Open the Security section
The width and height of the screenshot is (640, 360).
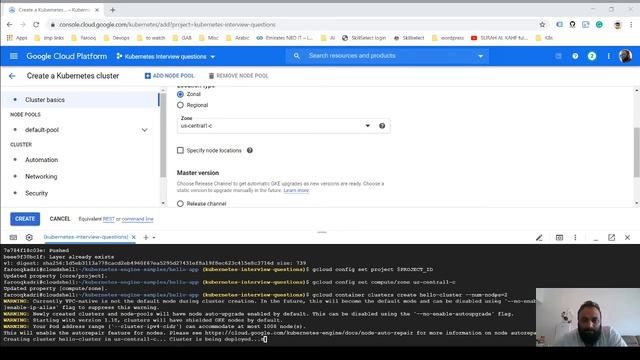[x=36, y=193]
